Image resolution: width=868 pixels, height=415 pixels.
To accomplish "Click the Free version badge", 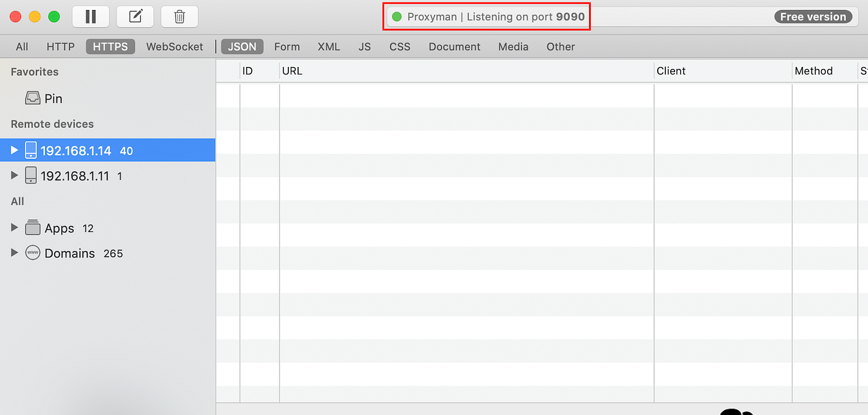I will click(813, 17).
